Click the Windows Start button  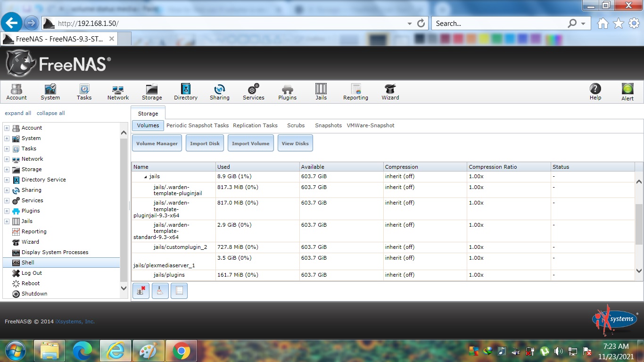click(x=16, y=351)
